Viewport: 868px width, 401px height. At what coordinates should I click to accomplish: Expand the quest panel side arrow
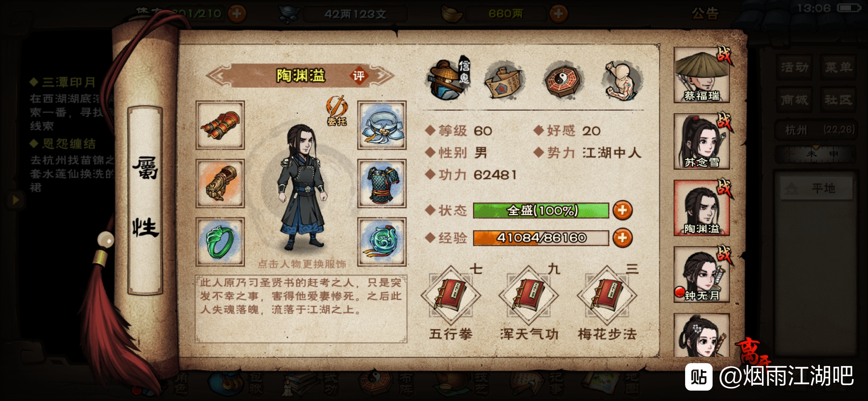[x=15, y=200]
